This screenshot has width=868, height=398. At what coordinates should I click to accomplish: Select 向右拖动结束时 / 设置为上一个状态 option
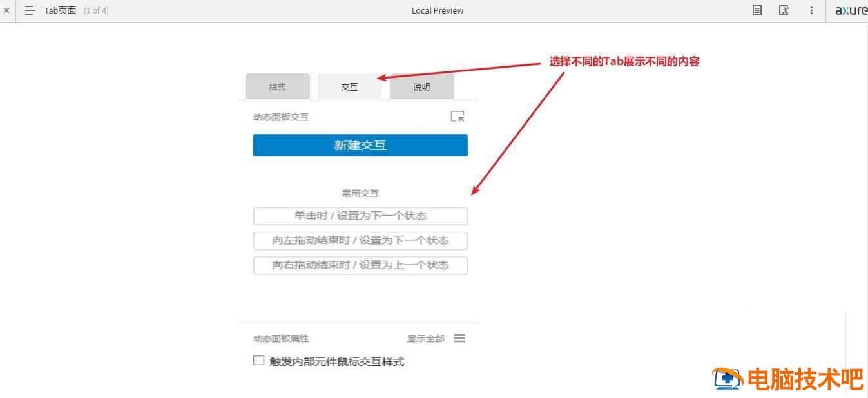(360, 265)
